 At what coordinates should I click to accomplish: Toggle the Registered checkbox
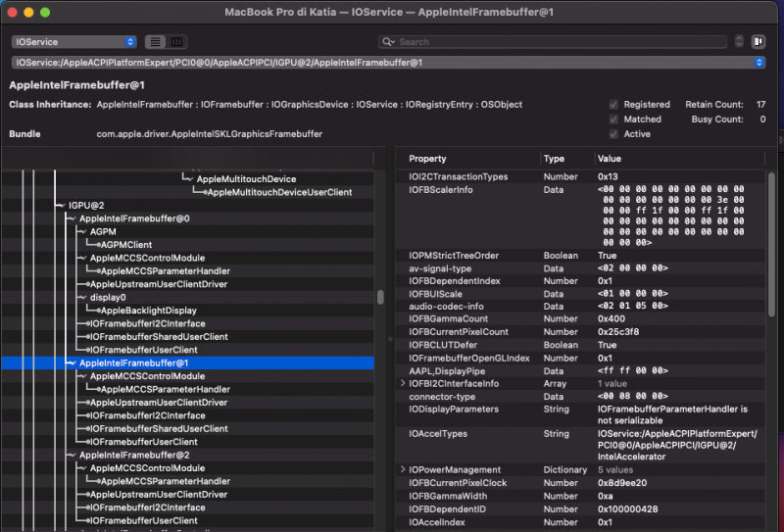tap(613, 104)
